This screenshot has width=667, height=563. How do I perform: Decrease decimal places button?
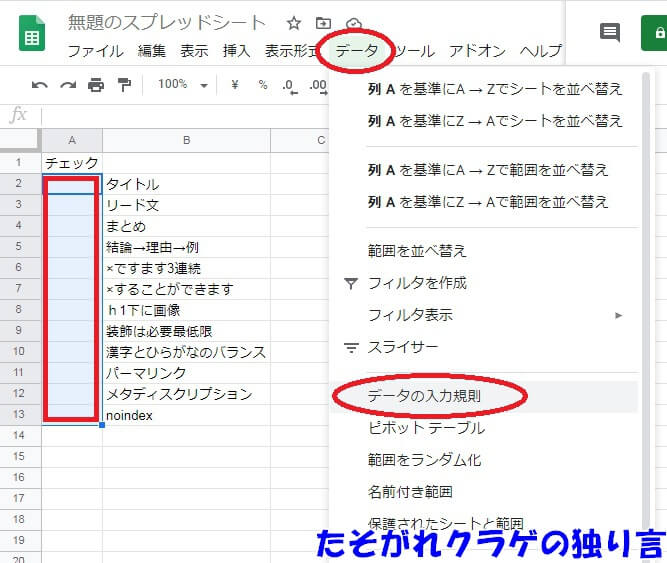pos(289,86)
